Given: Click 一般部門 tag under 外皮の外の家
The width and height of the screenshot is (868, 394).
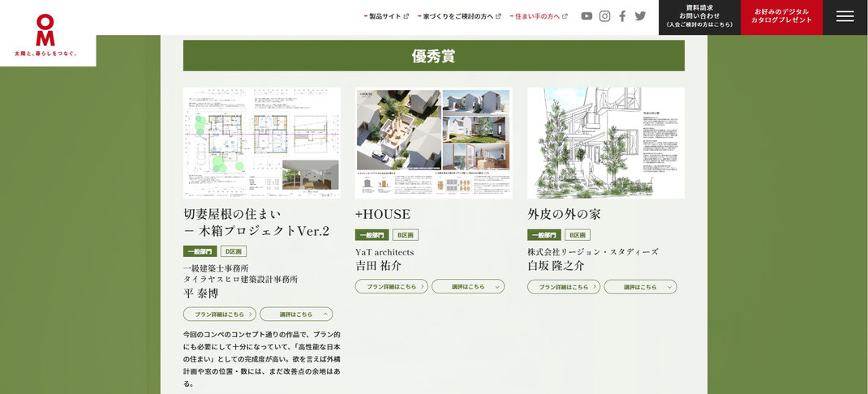Looking at the screenshot, I should click(544, 235).
